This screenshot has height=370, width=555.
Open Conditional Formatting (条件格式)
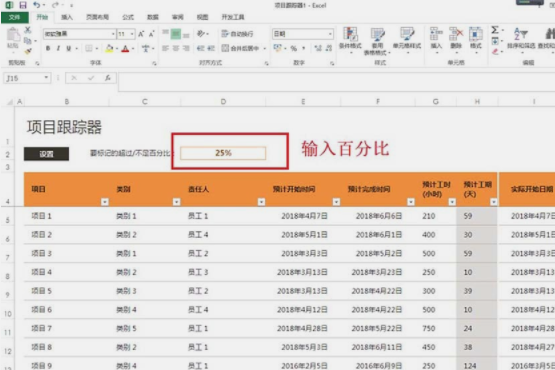[350, 40]
